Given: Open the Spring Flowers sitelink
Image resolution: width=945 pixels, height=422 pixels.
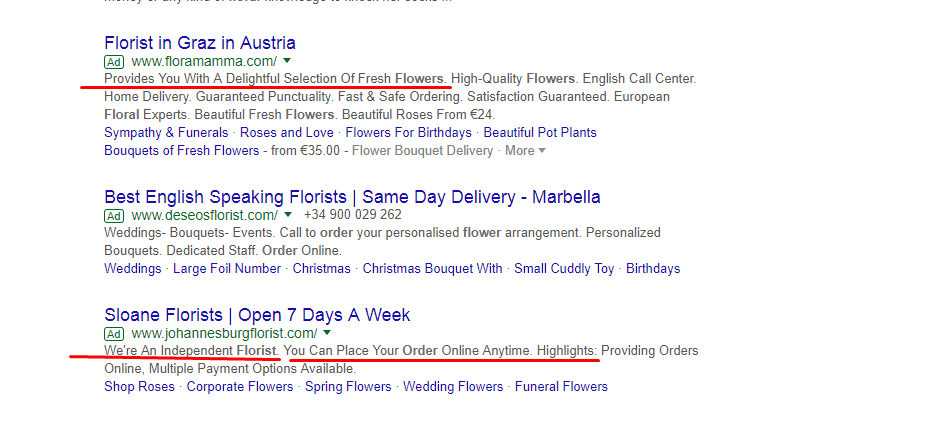Looking at the screenshot, I should click(348, 387).
